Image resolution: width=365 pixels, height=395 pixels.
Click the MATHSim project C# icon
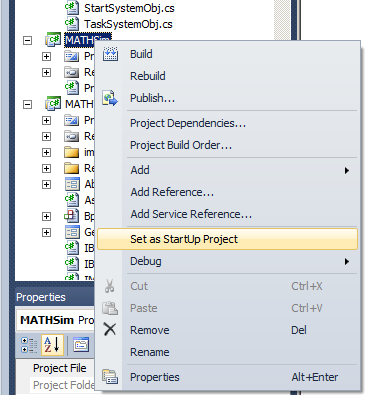[x=53, y=40]
